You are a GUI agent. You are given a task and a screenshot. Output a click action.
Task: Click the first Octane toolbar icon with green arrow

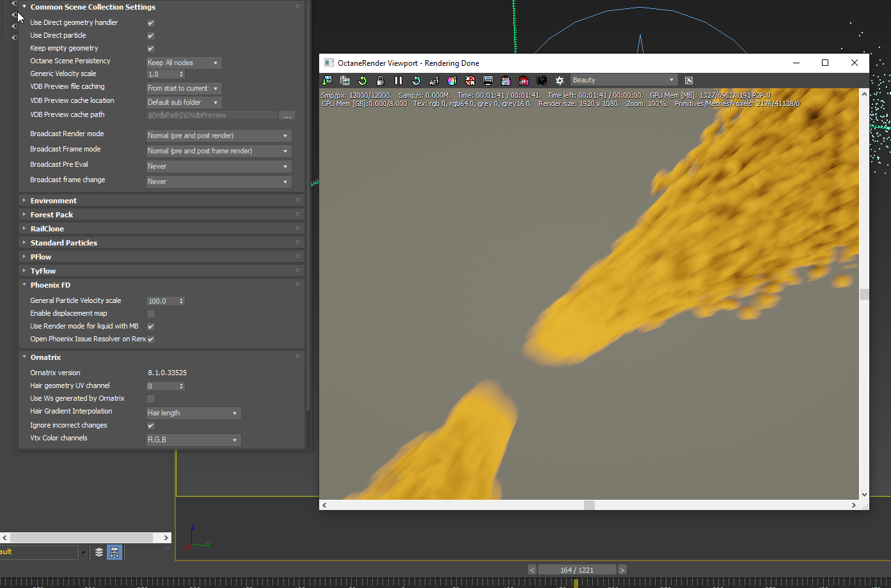327,81
